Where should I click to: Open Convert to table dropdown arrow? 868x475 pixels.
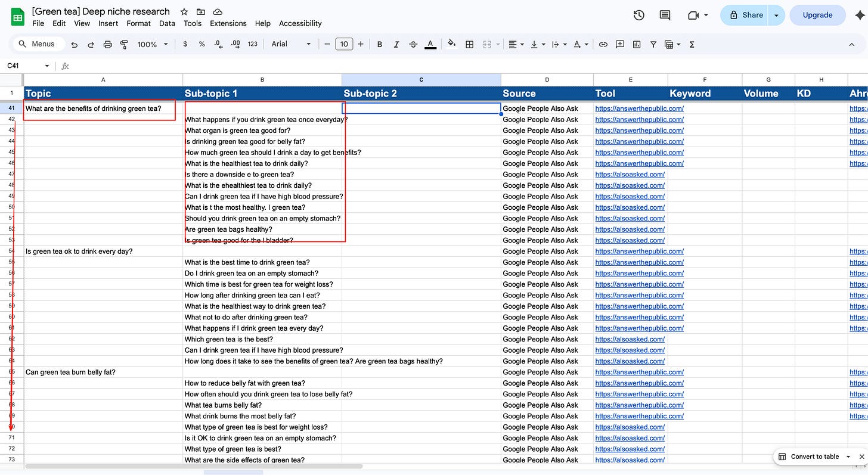(848, 457)
